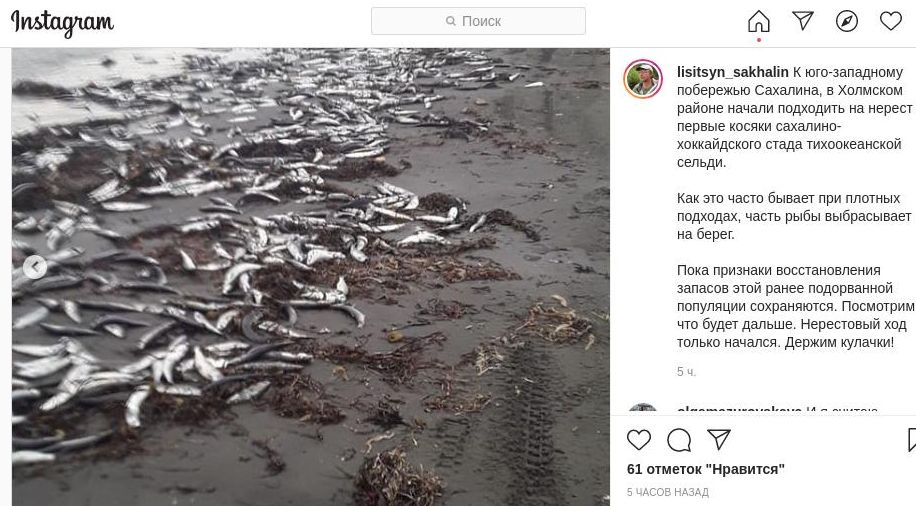Like the post with the heart icon
Image resolution: width=916 pixels, height=506 pixels.
click(639, 439)
